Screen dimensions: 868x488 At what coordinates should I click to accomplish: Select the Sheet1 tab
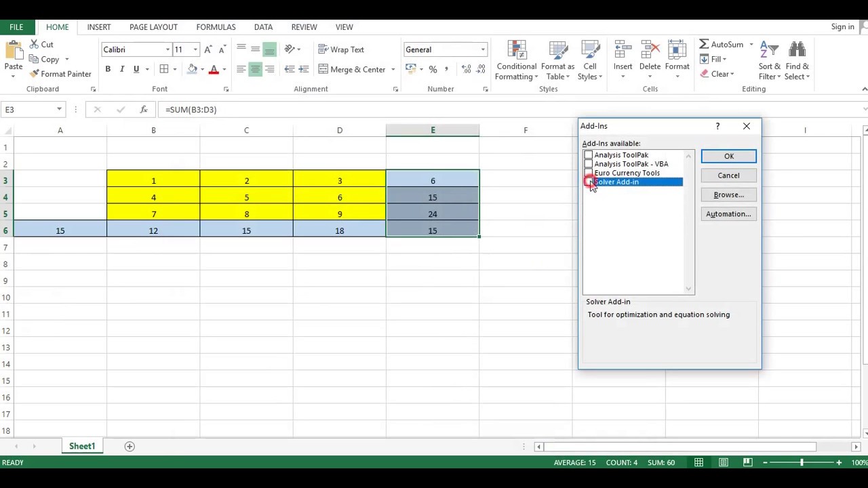[x=82, y=446]
